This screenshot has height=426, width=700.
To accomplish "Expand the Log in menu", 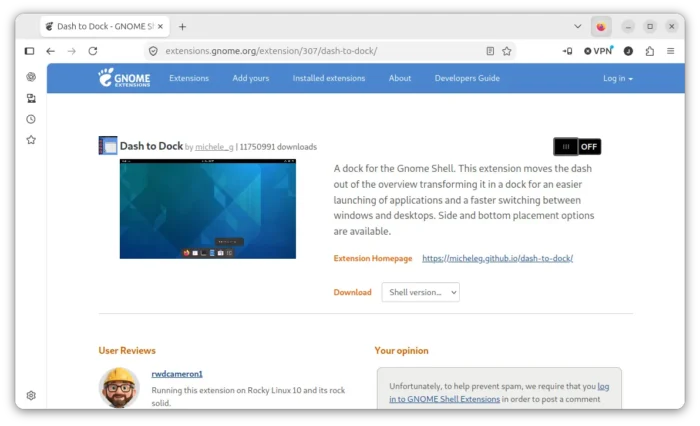I will tap(618, 78).
